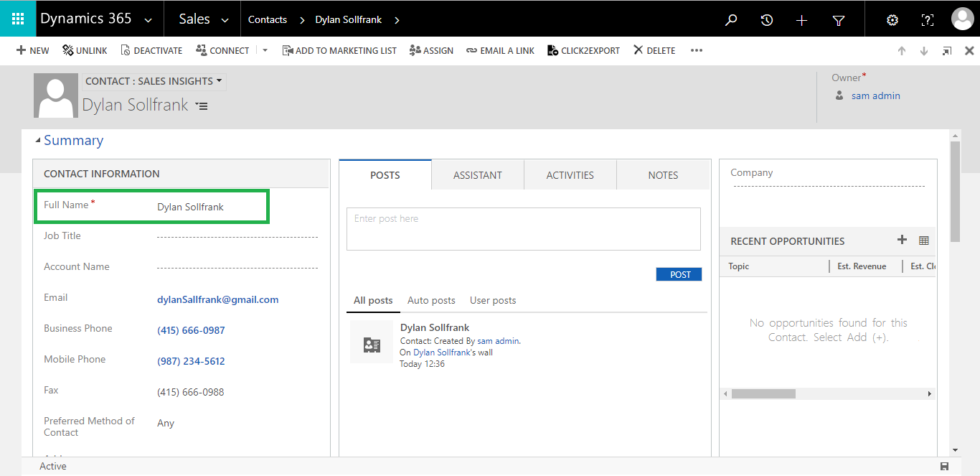Open the record menu icon beside Dylan Sollfrank
This screenshot has width=980, height=476.
click(202, 106)
